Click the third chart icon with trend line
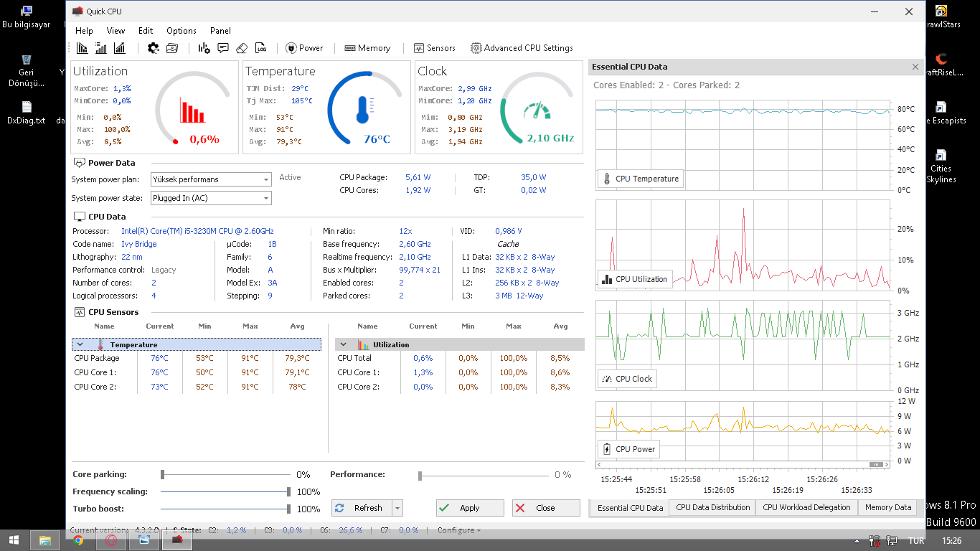This screenshot has height=551, width=980. (x=120, y=48)
